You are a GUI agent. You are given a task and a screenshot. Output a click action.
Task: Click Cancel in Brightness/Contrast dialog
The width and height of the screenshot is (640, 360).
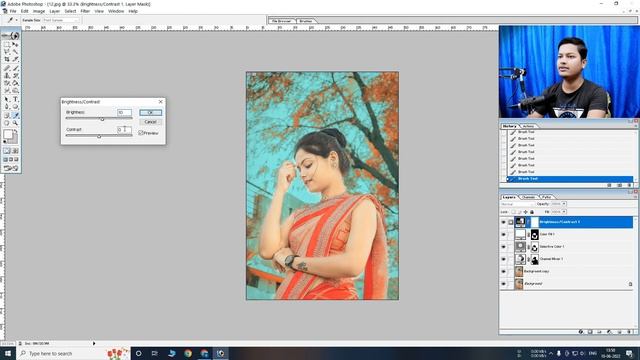click(150, 122)
